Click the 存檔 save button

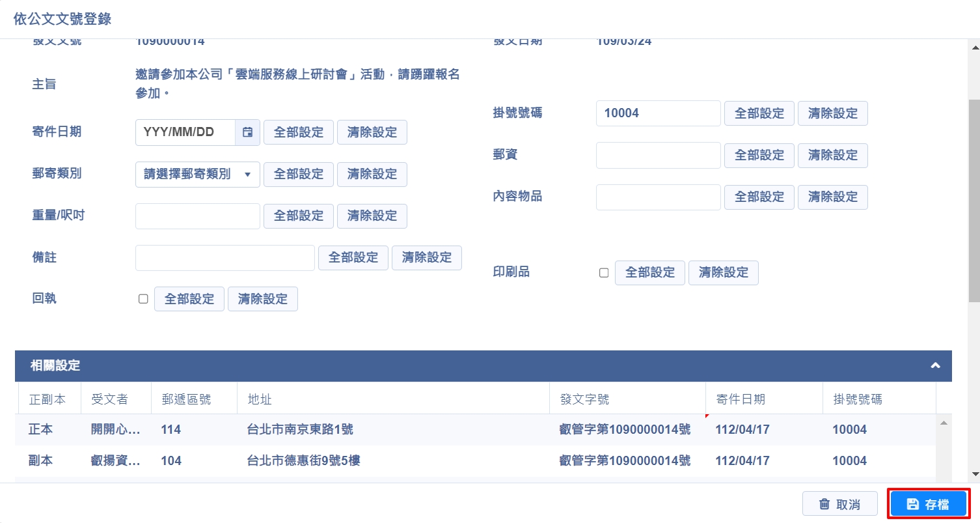[929, 504]
